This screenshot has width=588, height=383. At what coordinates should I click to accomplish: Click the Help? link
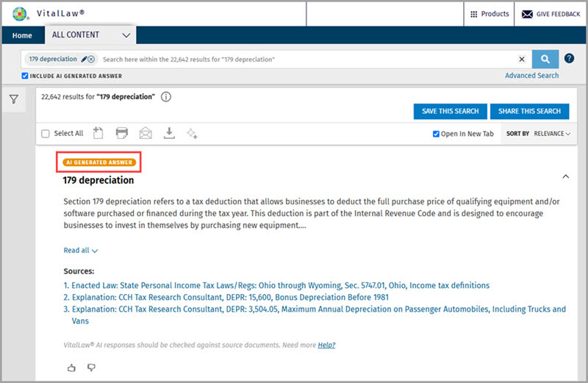point(326,345)
